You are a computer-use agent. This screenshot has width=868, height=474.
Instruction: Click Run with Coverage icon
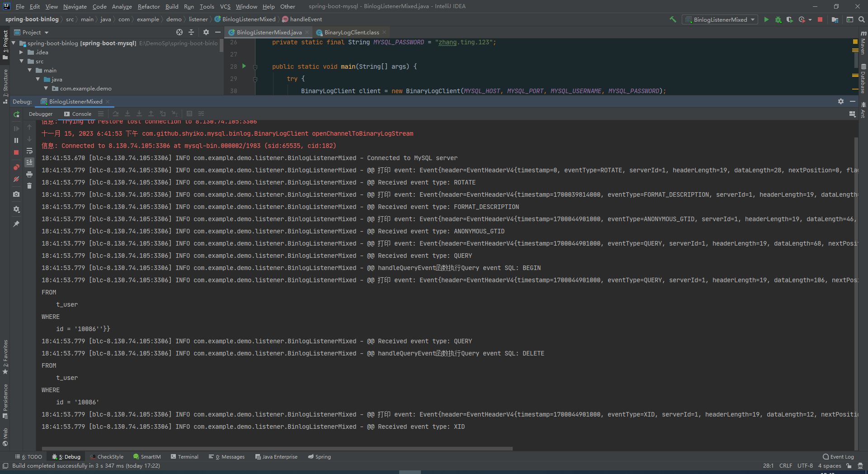[789, 19]
